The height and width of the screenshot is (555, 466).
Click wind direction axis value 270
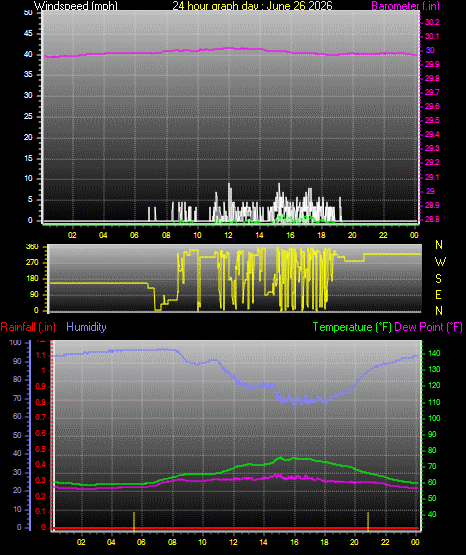coord(32,263)
